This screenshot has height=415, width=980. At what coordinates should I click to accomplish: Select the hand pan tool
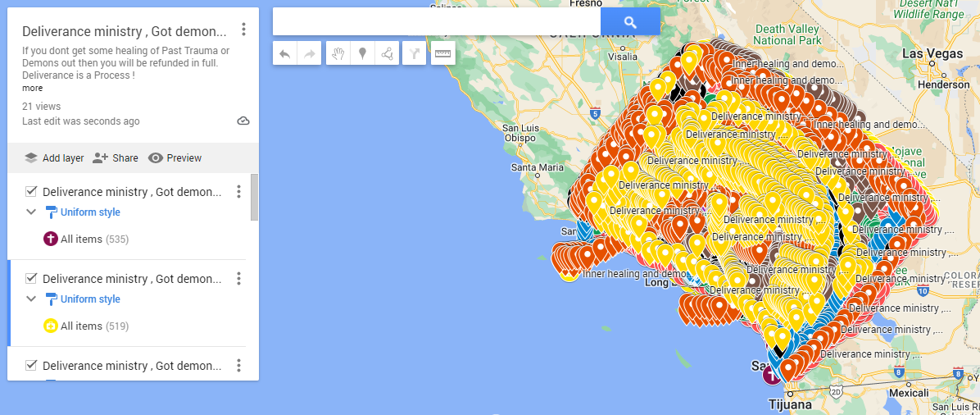point(338,54)
